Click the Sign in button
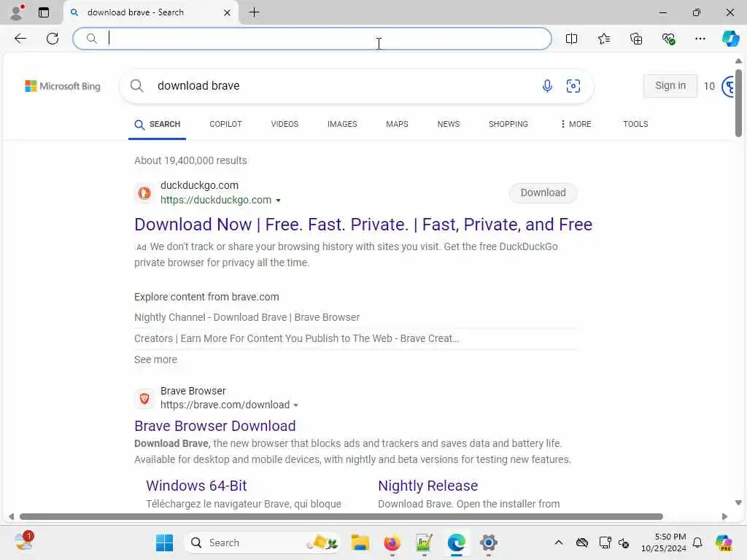747x560 pixels. (x=670, y=86)
